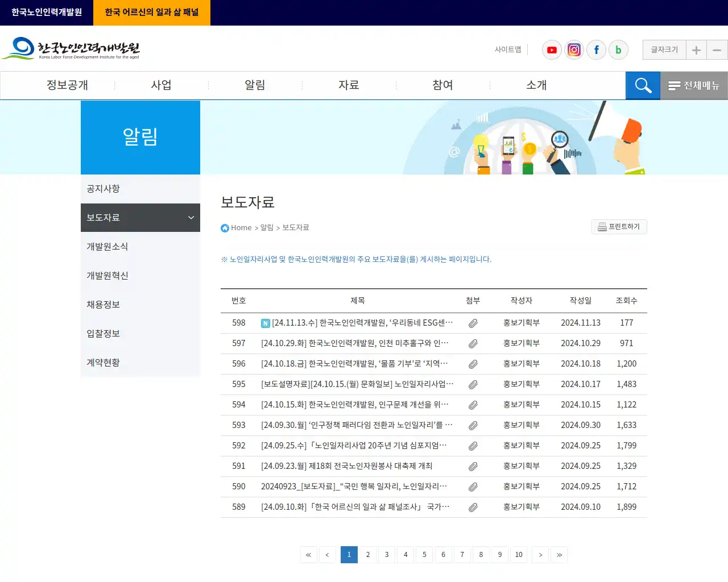This screenshot has width=728, height=582.
Task: Select 입찰정보 in the sidebar
Action: click(x=140, y=334)
